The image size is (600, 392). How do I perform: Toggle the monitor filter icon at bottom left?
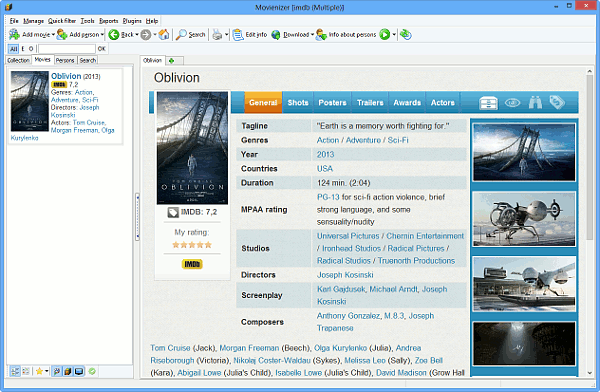[79, 371]
